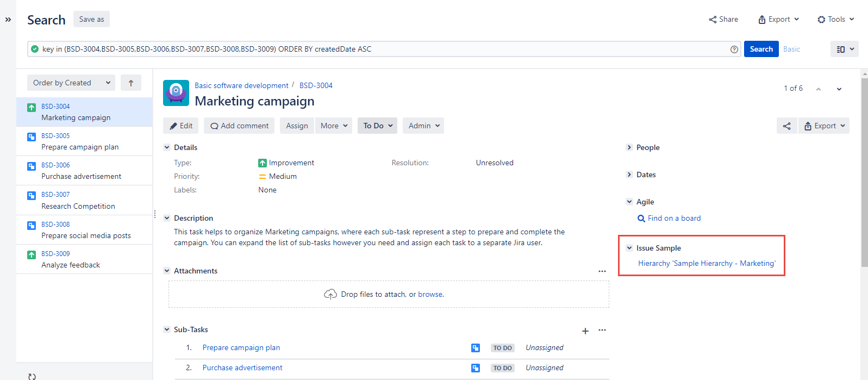868x380 pixels.
Task: Reverse sort order with the up arrow
Action: [131, 83]
